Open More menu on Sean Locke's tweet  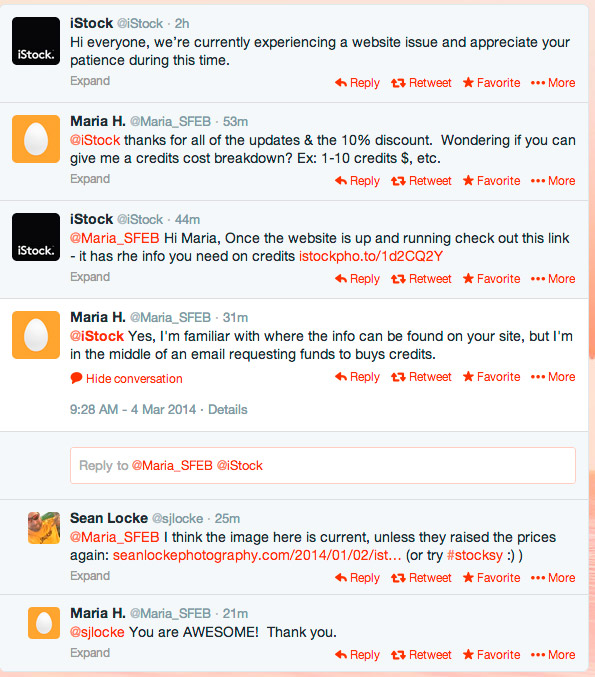(553, 577)
